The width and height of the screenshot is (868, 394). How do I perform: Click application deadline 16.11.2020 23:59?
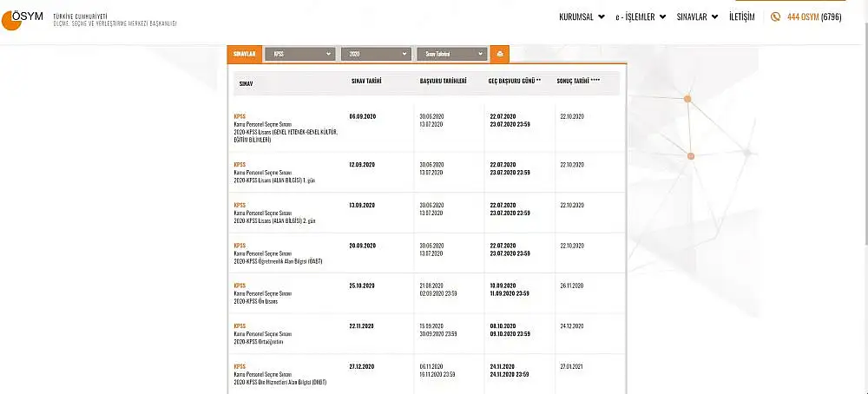pos(437,374)
